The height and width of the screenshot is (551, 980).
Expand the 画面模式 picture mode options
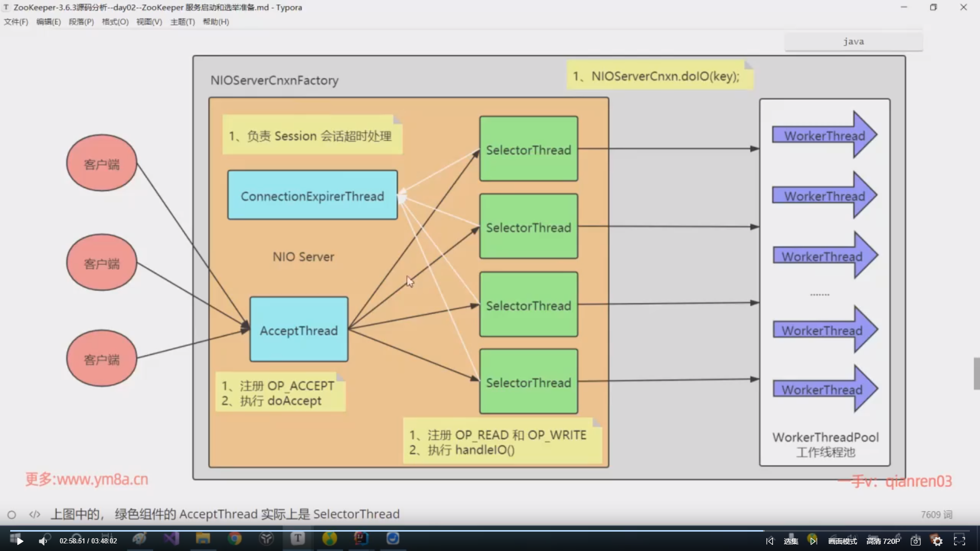(842, 541)
